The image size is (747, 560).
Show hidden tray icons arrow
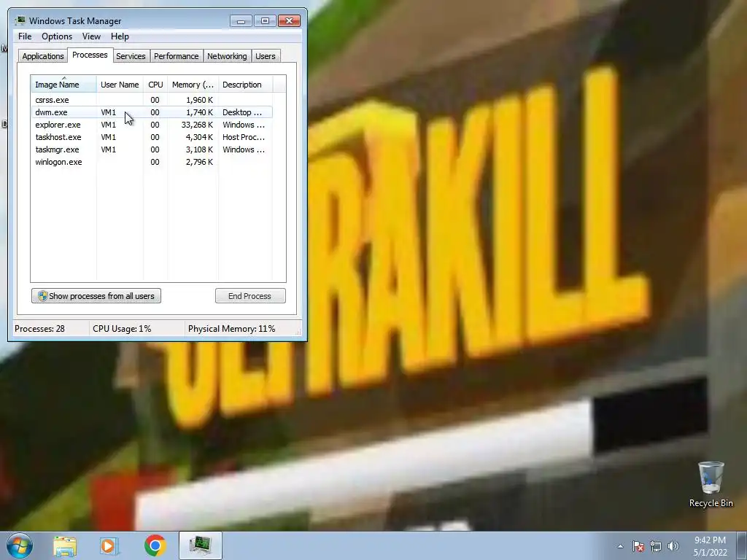620,546
